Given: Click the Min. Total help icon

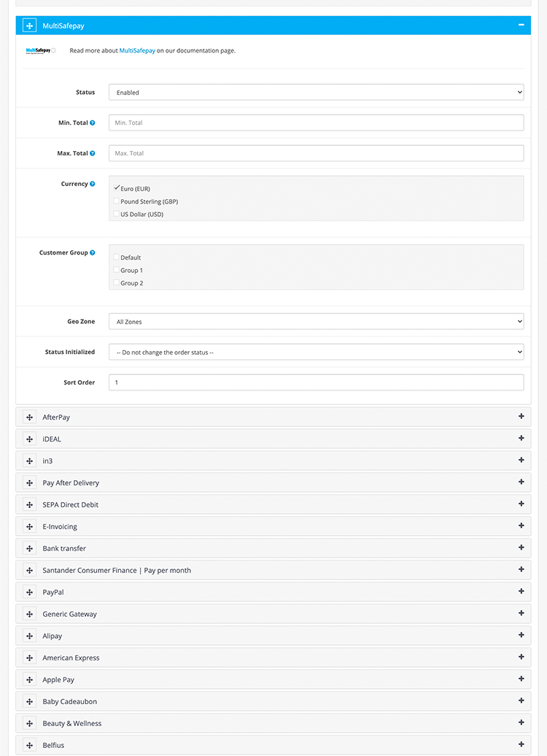Looking at the screenshot, I should pos(93,123).
